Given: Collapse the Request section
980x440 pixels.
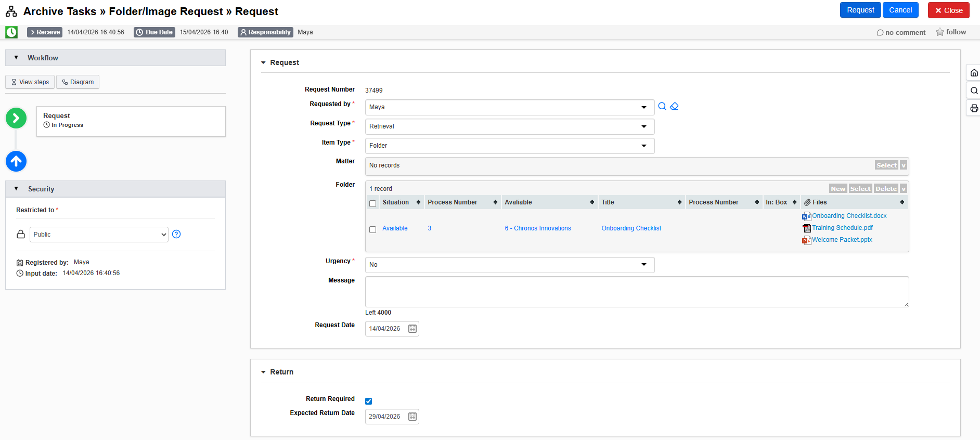Looking at the screenshot, I should pyautogui.click(x=263, y=62).
